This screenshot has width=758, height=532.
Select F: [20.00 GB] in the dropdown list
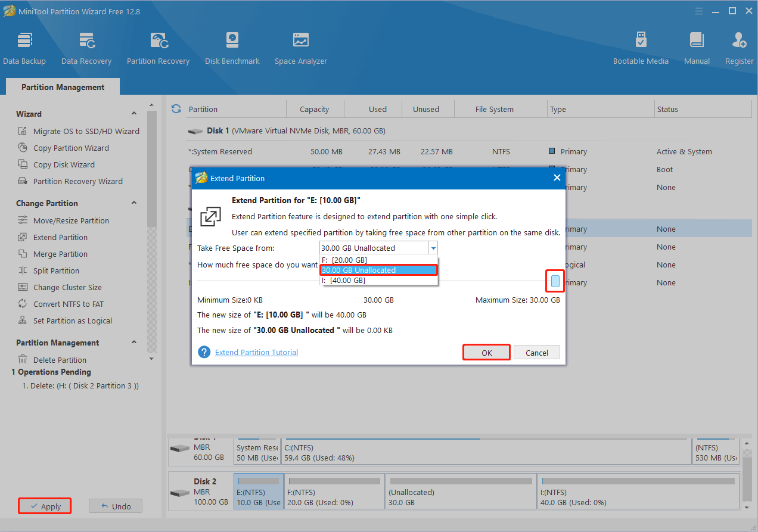(x=379, y=260)
